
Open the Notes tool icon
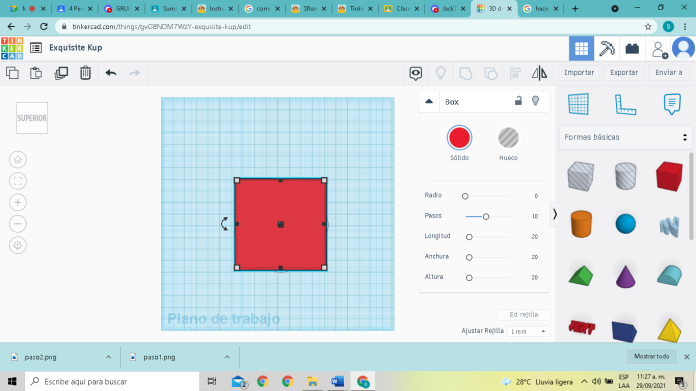pyautogui.click(x=672, y=104)
